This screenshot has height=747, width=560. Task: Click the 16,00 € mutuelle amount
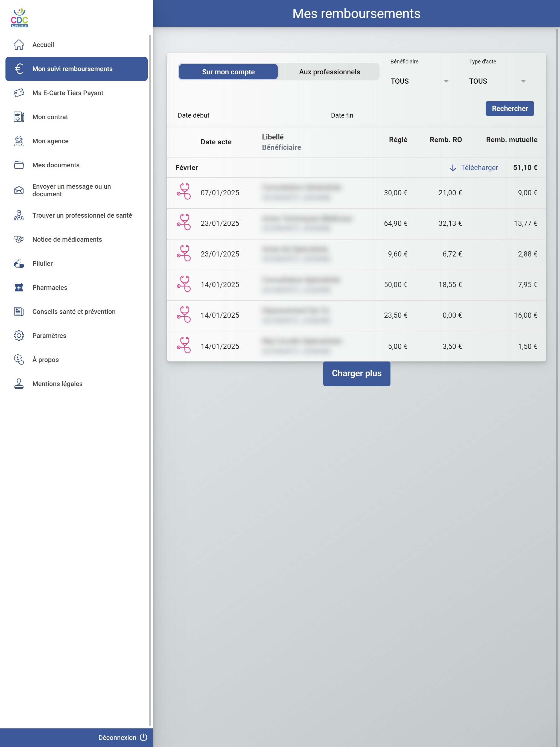tap(525, 315)
